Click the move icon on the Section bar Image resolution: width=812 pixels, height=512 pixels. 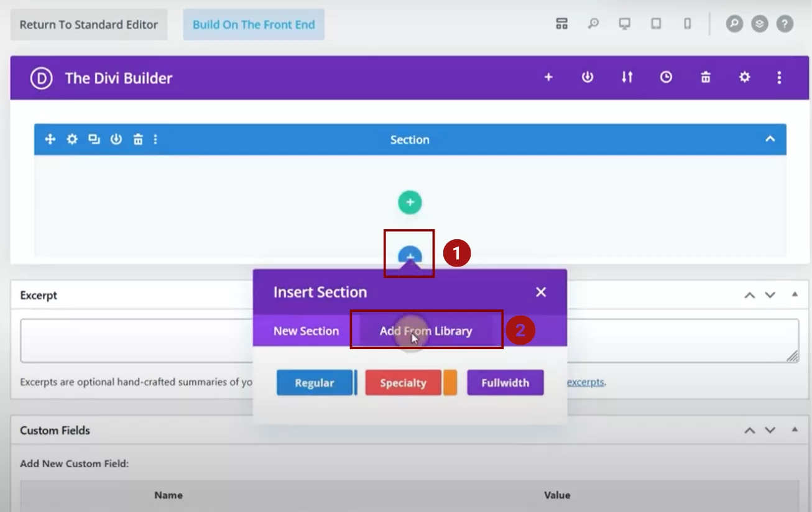[50, 139]
